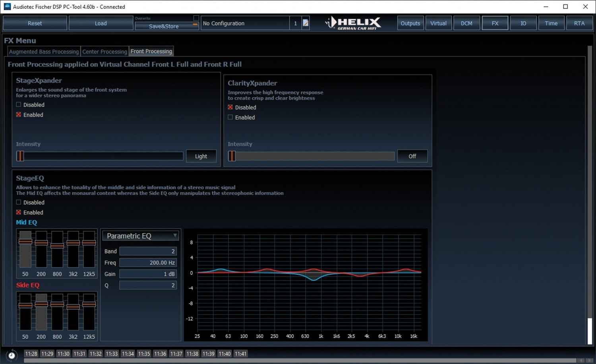Jump to history snapshot 11:36
The width and height of the screenshot is (596, 364).
point(160,354)
